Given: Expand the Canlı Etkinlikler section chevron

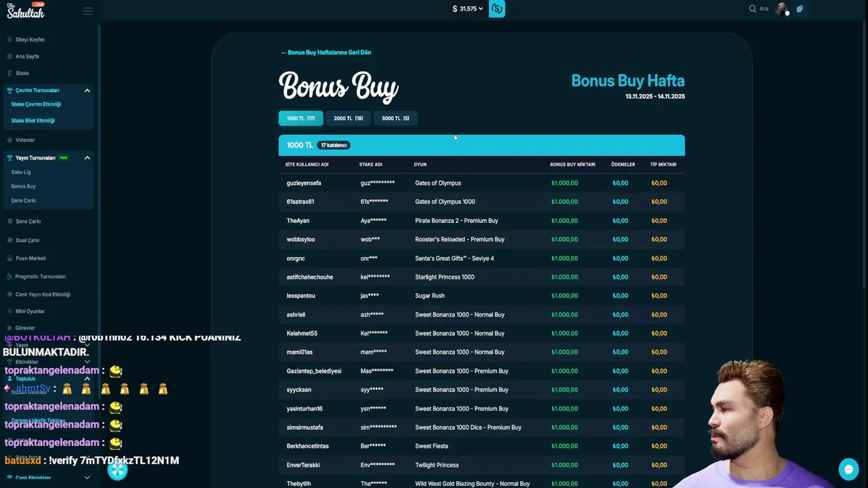Looking at the screenshot, I should pyautogui.click(x=87, y=478).
